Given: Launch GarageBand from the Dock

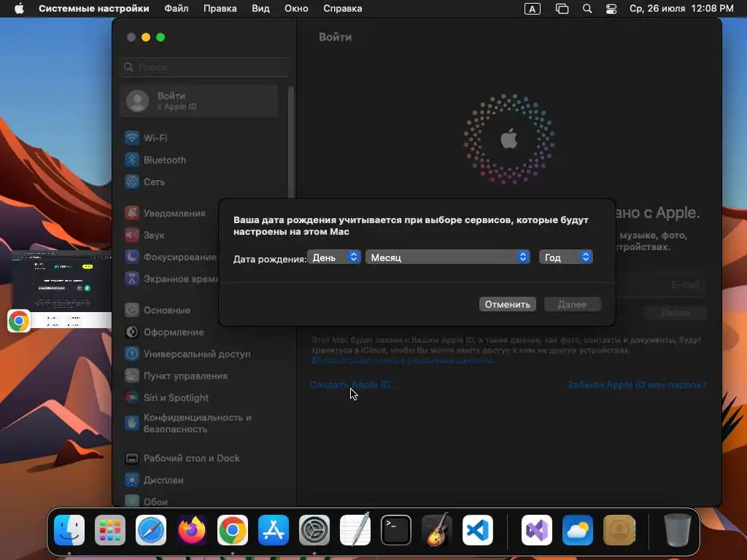Looking at the screenshot, I should [437, 530].
